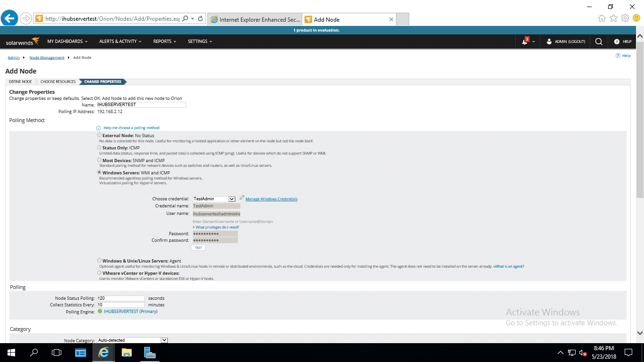This screenshot has width=644, height=362.
Task: Open browser Home icon
Action: point(602,18)
